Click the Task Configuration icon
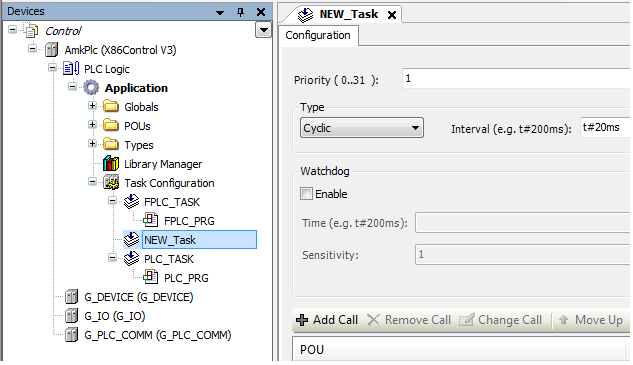The height and width of the screenshot is (365, 633). point(111,183)
